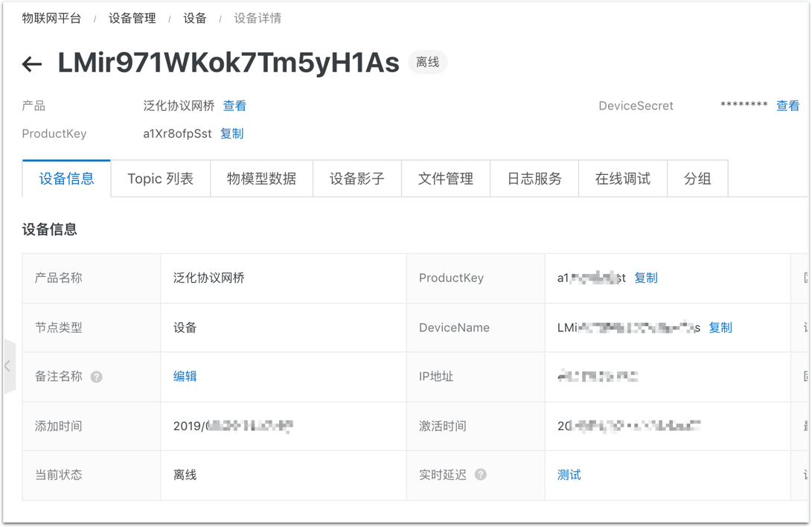Go to 设备管理 in breadcrumb
This screenshot has height=527, width=812.
point(132,19)
